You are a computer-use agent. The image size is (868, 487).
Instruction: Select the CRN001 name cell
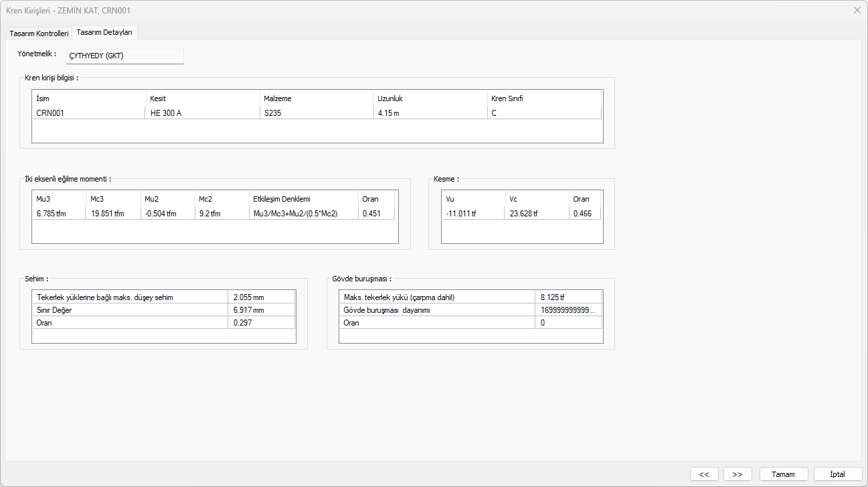coord(88,113)
